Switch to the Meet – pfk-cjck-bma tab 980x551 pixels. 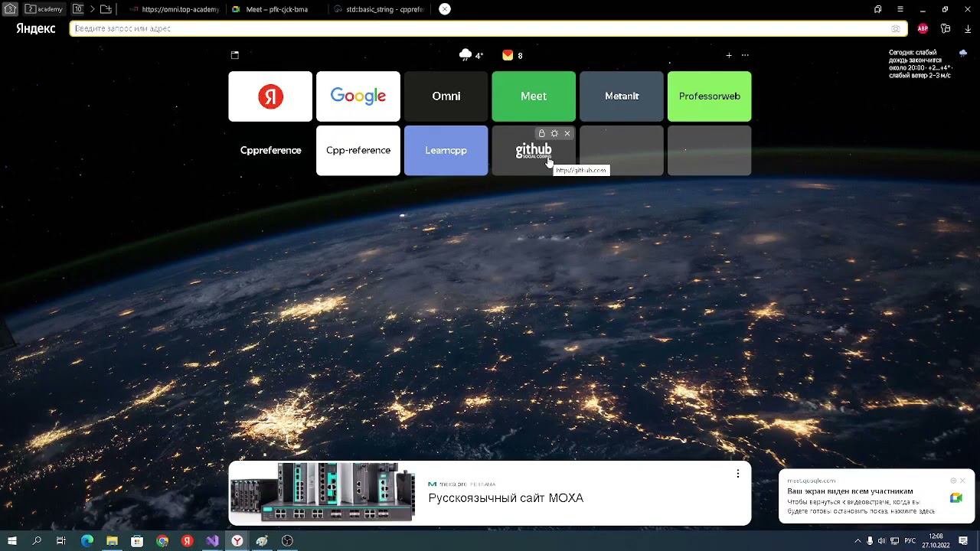(276, 9)
